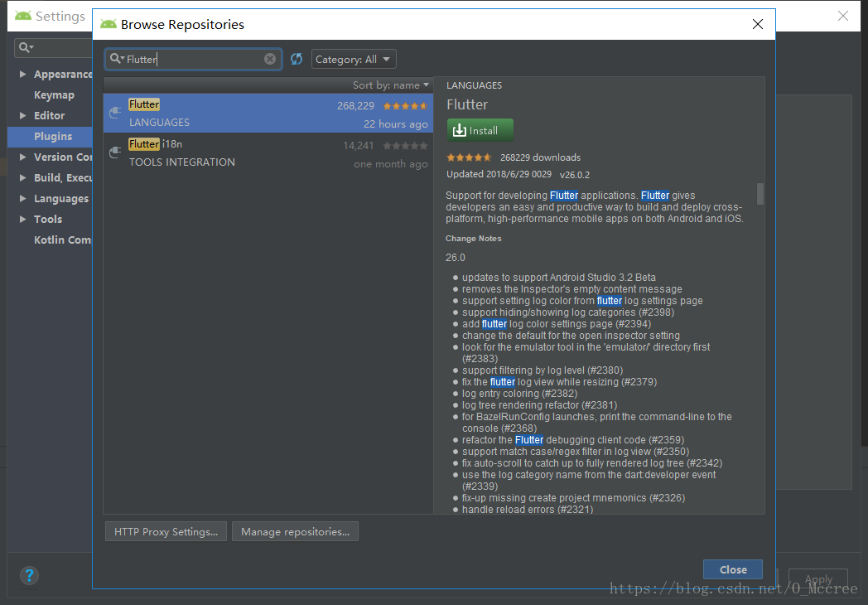Close Browse Repositories with the X

(x=758, y=24)
